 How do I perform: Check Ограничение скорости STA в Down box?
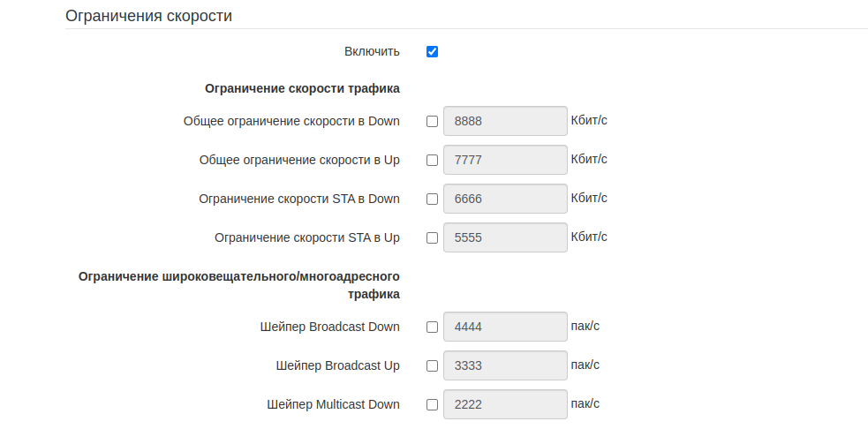(432, 199)
